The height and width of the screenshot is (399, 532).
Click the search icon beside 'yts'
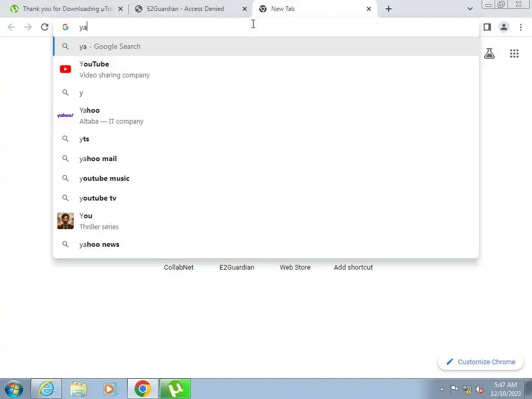click(65, 139)
